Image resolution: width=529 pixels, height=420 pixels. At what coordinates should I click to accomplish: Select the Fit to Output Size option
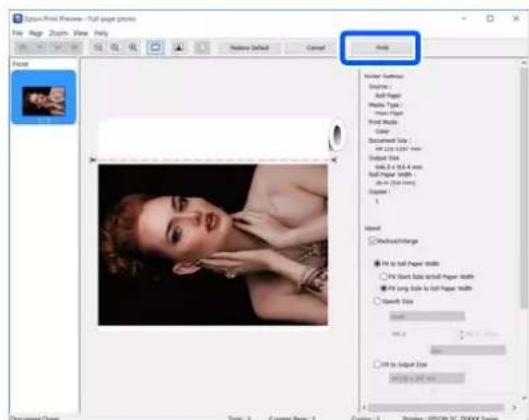(x=377, y=364)
